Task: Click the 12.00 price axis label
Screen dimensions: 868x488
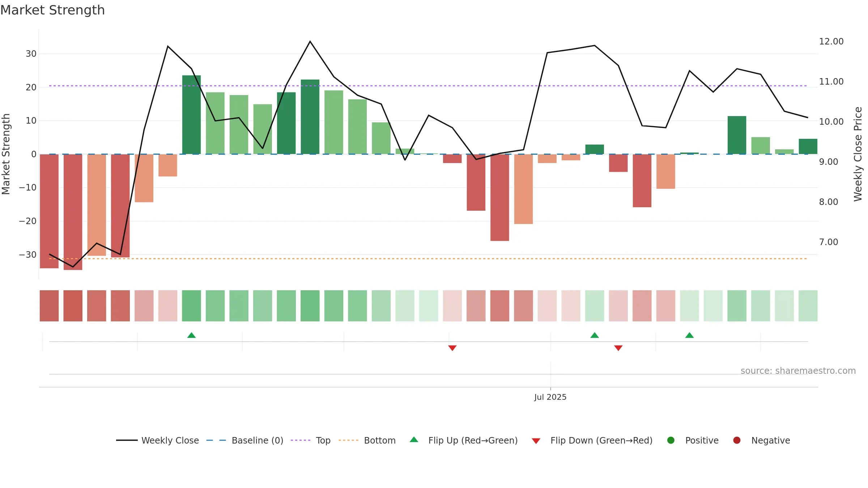Action: pos(831,42)
